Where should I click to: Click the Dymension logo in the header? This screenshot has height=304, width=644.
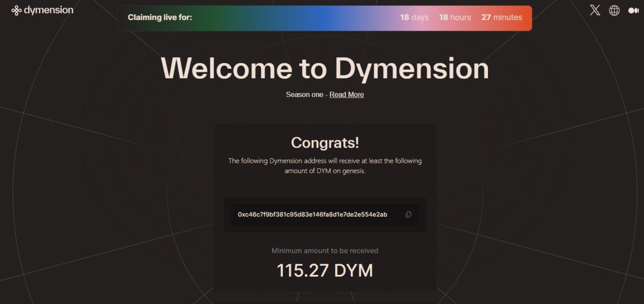[x=42, y=10]
